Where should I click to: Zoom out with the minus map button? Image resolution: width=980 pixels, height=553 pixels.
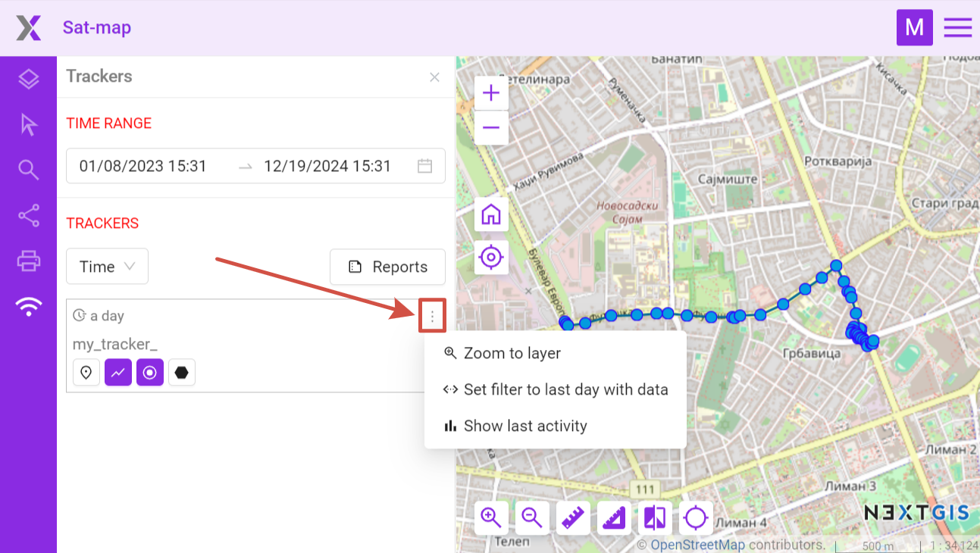tap(491, 127)
